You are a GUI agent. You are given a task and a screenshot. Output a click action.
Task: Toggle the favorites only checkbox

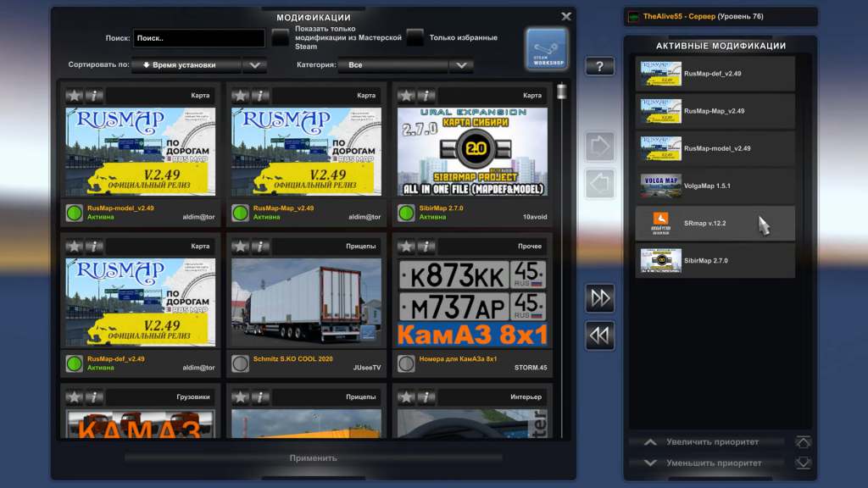(x=415, y=37)
